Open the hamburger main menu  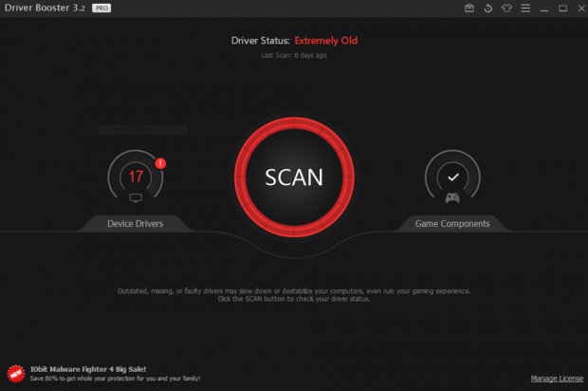click(525, 9)
